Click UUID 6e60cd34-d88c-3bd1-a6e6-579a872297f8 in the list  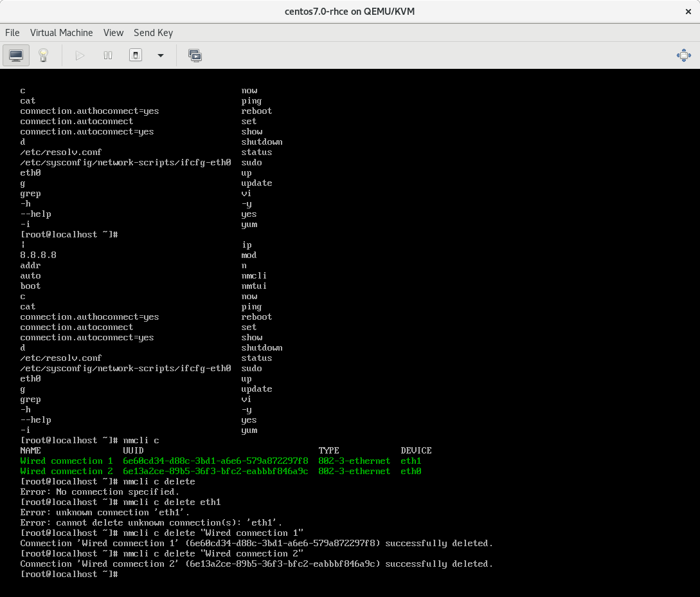(x=215, y=461)
